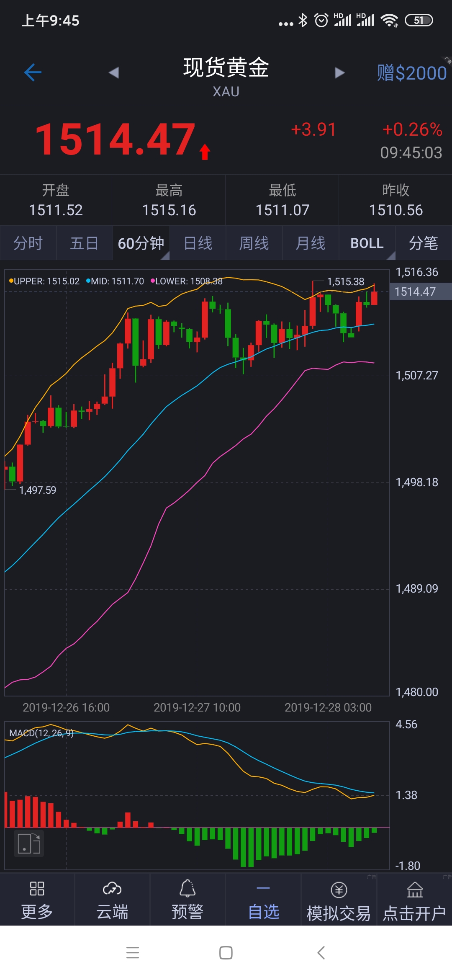The height and width of the screenshot is (980, 452).
Task: Tap the MID: 1511.70 legend label
Action: [x=115, y=281]
